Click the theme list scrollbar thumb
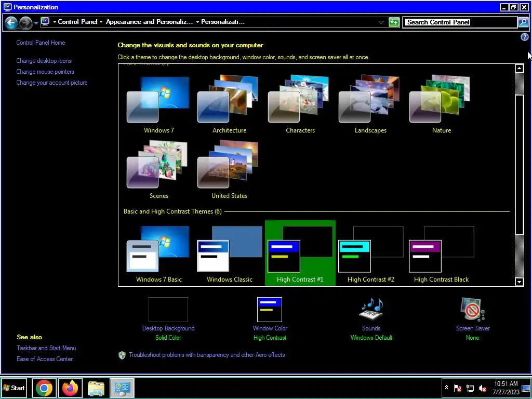The image size is (532, 399). (519, 165)
